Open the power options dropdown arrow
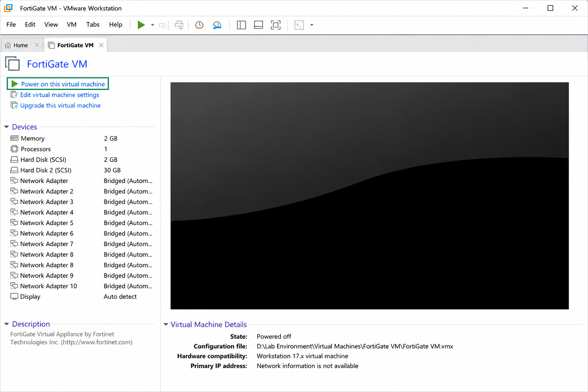The image size is (588, 392). [x=152, y=25]
